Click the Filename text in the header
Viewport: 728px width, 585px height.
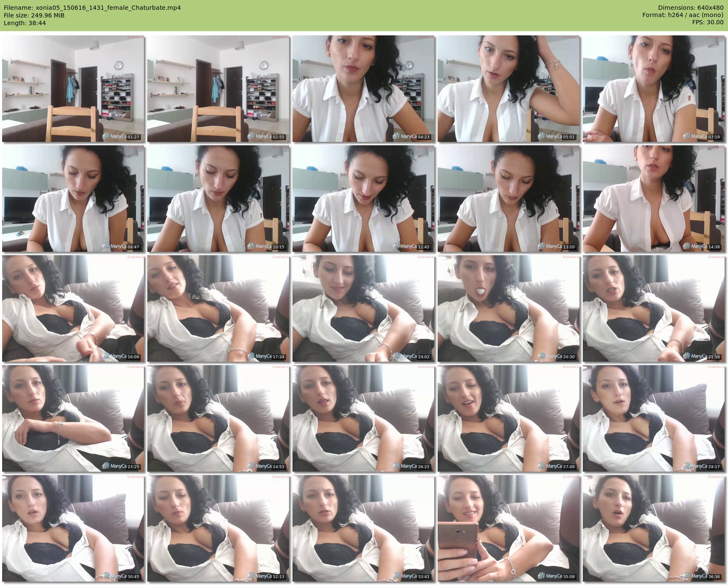pos(92,8)
